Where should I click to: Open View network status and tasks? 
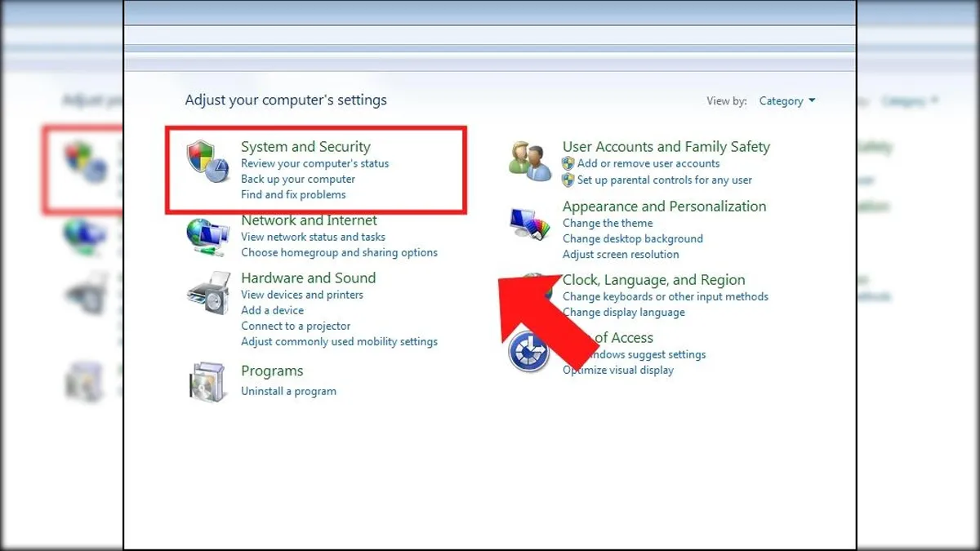313,237
